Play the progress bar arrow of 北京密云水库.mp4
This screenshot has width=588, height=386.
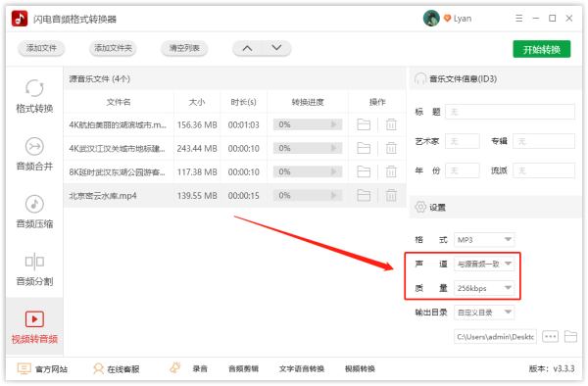[334, 195]
